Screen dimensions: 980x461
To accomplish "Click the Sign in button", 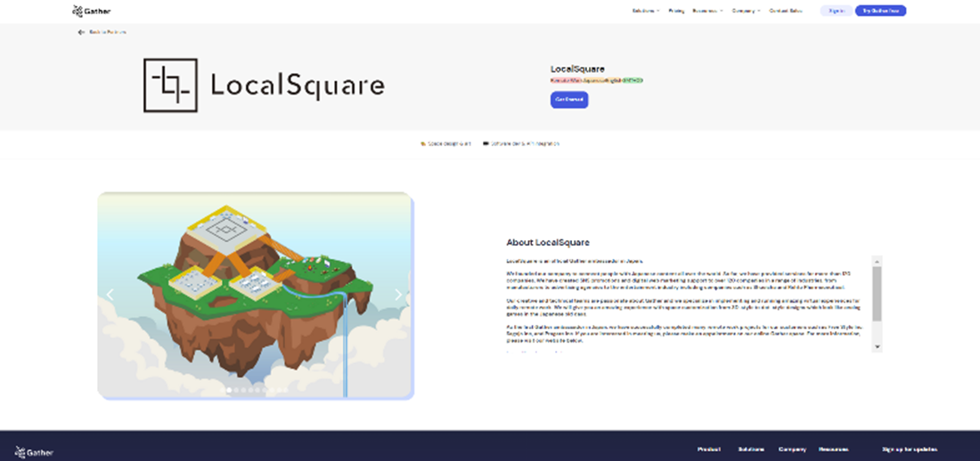I will pos(837,11).
